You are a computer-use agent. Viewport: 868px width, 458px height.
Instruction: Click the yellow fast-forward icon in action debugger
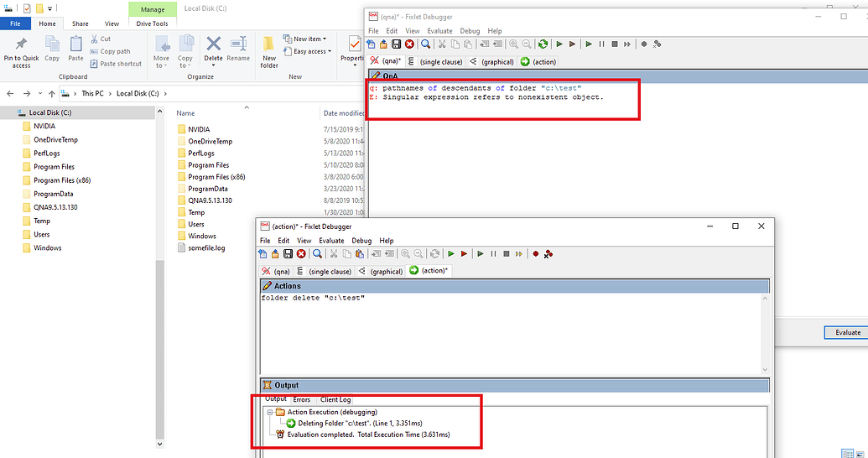(518, 253)
